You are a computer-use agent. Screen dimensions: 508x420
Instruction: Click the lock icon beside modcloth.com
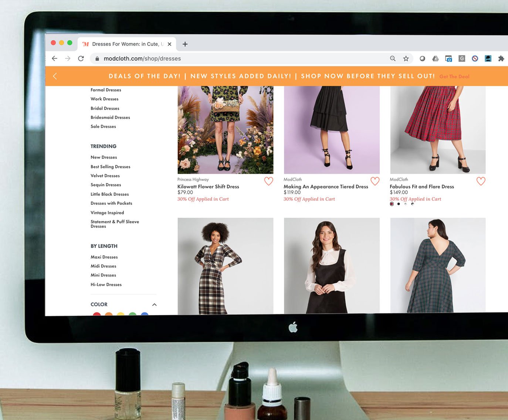(x=97, y=58)
